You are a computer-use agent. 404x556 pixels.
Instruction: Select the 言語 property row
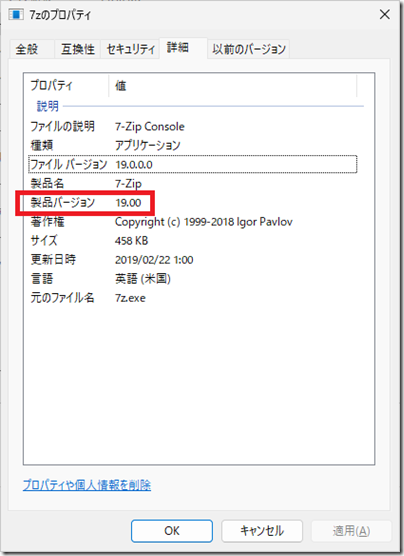point(193,279)
